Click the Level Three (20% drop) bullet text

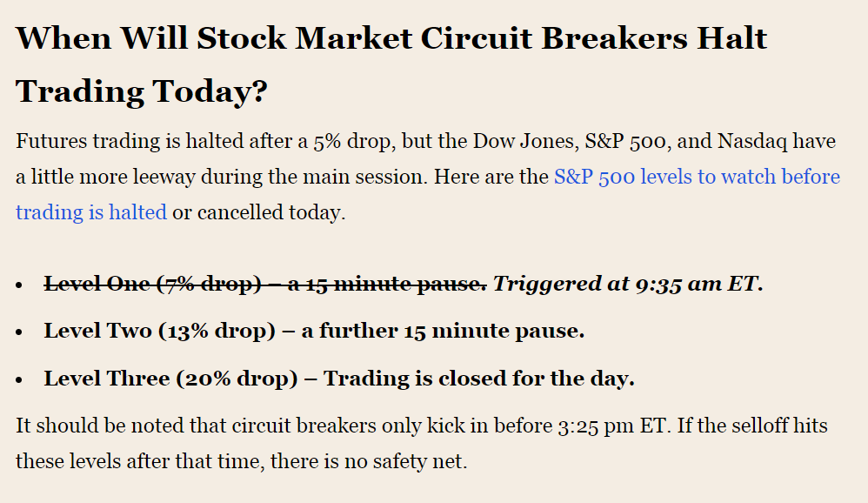point(339,379)
